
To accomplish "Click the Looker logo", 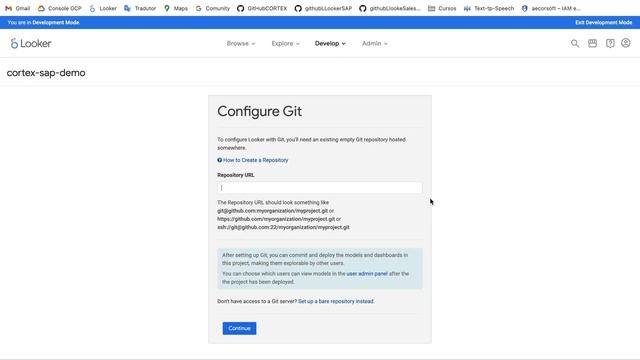I will pos(31,43).
